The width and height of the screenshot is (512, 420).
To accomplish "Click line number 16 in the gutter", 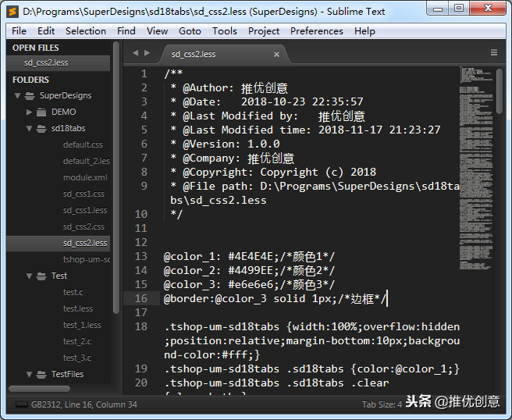I will pyautogui.click(x=141, y=298).
